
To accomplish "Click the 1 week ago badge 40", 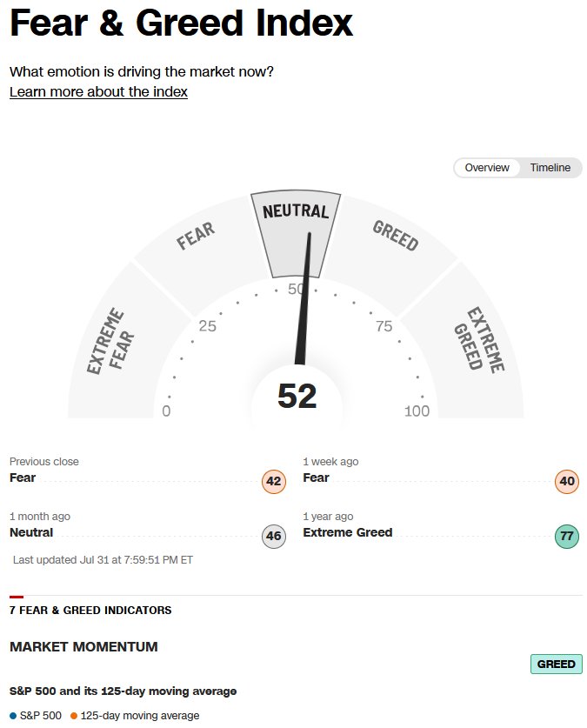I will pyautogui.click(x=567, y=482).
